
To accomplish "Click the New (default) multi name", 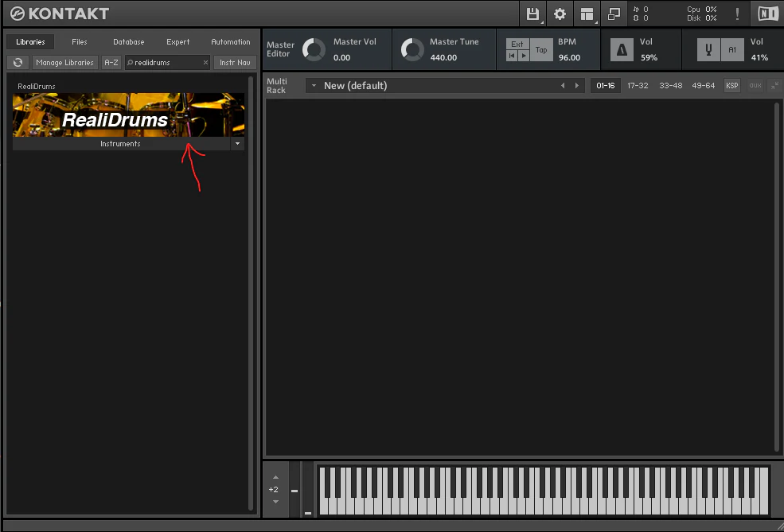I will click(x=356, y=85).
